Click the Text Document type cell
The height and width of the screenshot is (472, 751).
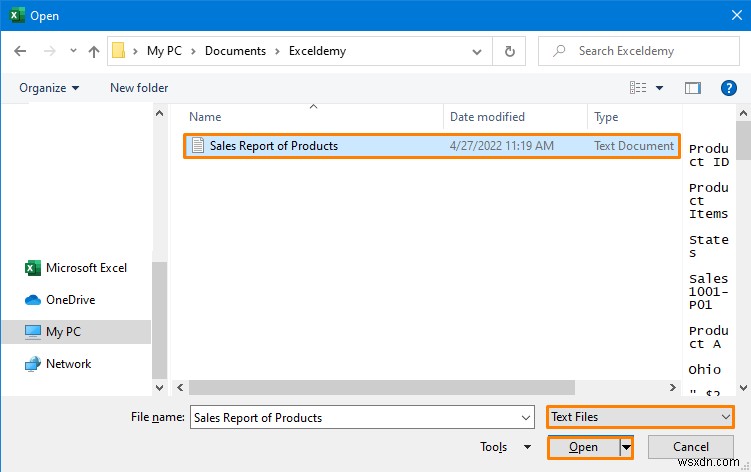point(634,146)
